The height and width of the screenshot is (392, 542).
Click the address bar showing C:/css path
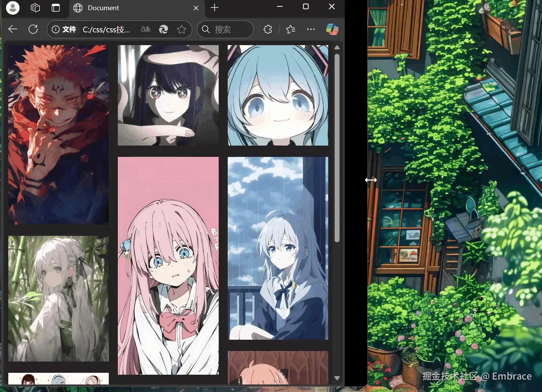tap(107, 29)
